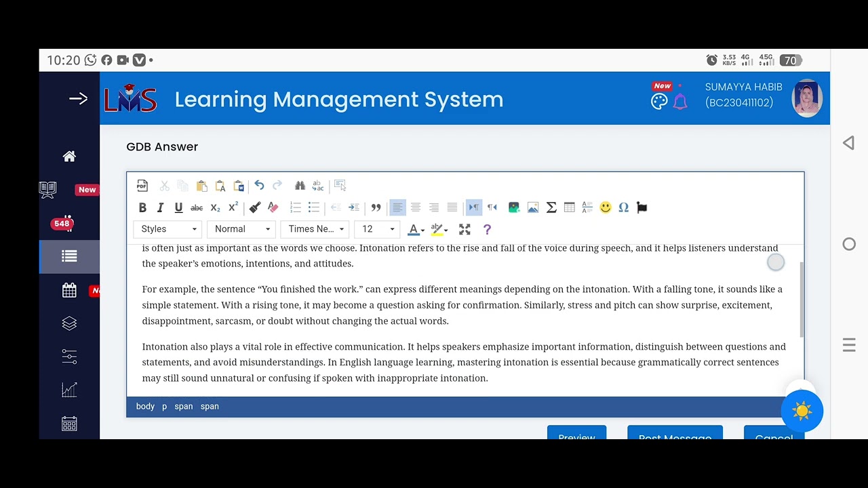Image resolution: width=868 pixels, height=488 pixels.
Task: Click the Paste clipboard icon
Action: tap(201, 185)
